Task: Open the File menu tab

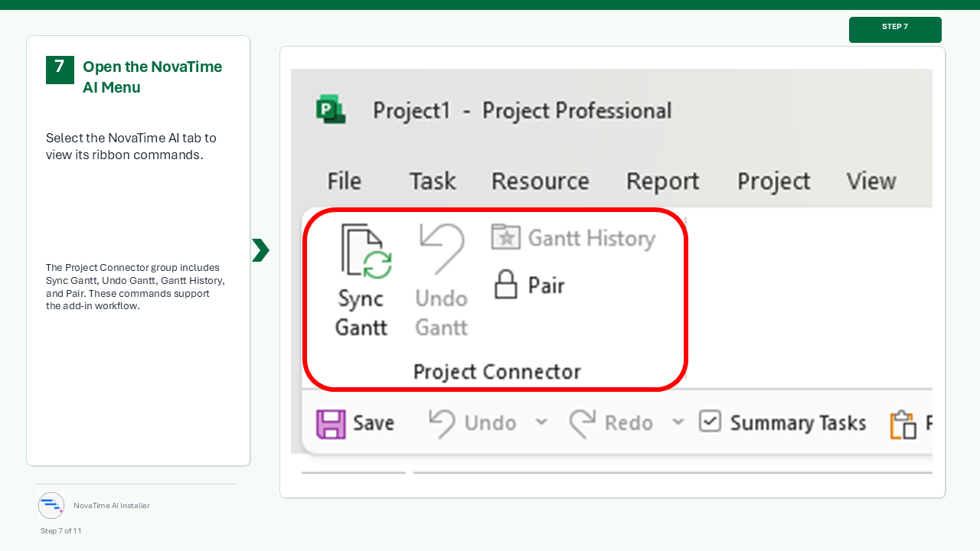Action: click(x=344, y=181)
